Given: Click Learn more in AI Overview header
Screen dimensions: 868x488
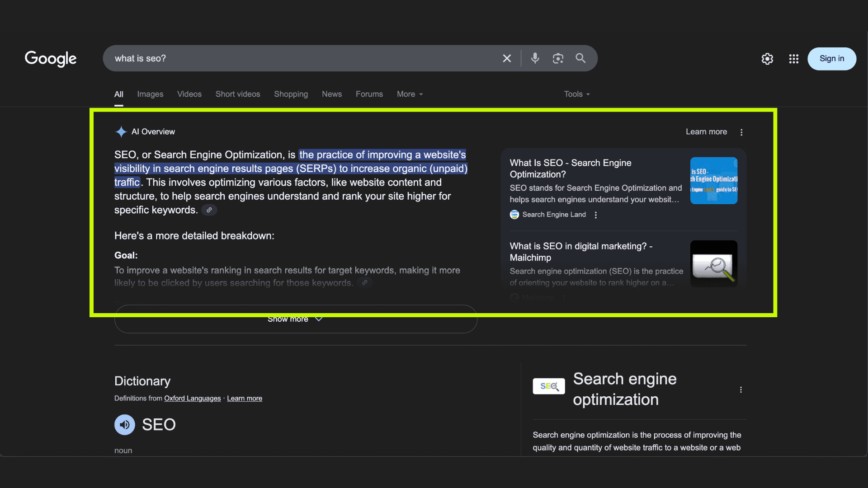Looking at the screenshot, I should tap(706, 131).
